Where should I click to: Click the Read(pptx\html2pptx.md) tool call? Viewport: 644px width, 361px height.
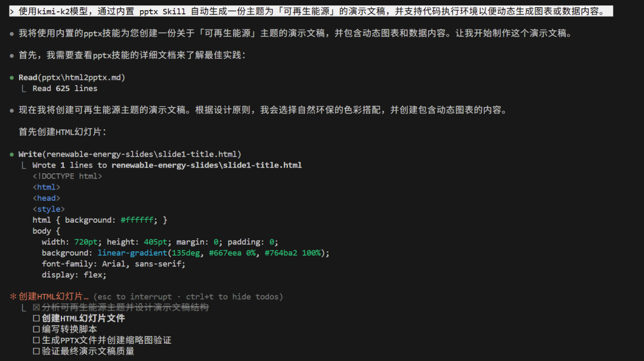[x=72, y=77]
